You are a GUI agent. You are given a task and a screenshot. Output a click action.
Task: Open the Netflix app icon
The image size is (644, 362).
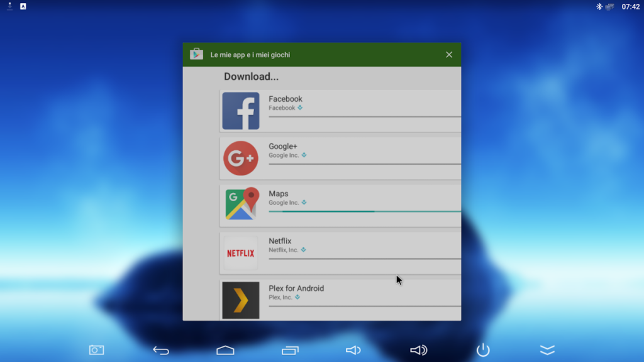tap(241, 253)
